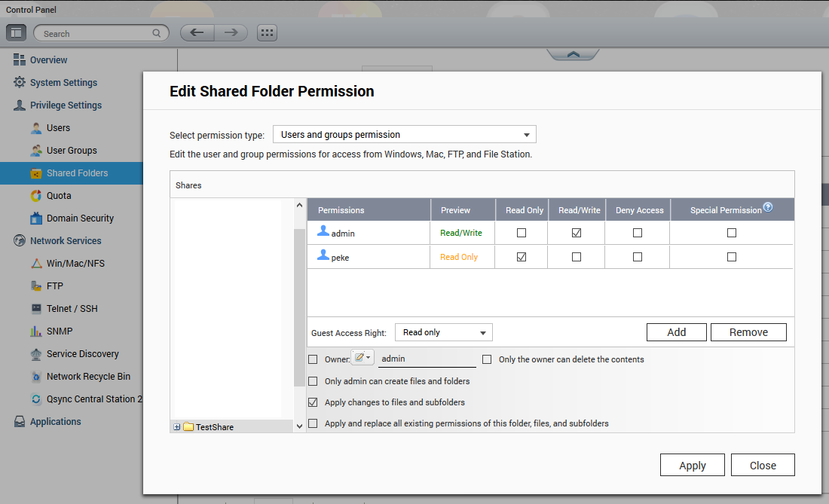Screen dimensions: 829x504
Task: Click the Network Recycle Bin icon
Action: 35,377
